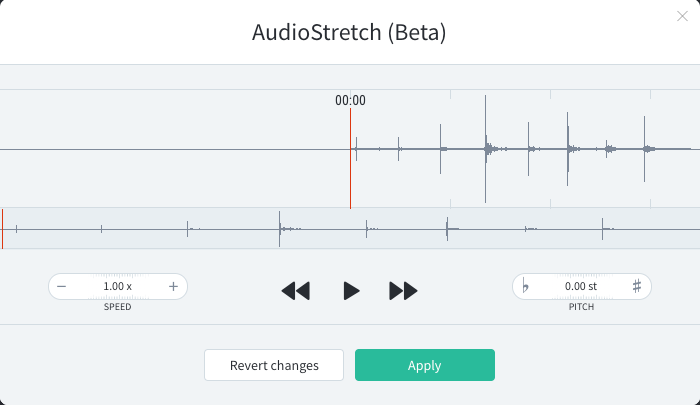
Task: Click the fast-forward double-arrow icon
Action: pos(404,291)
